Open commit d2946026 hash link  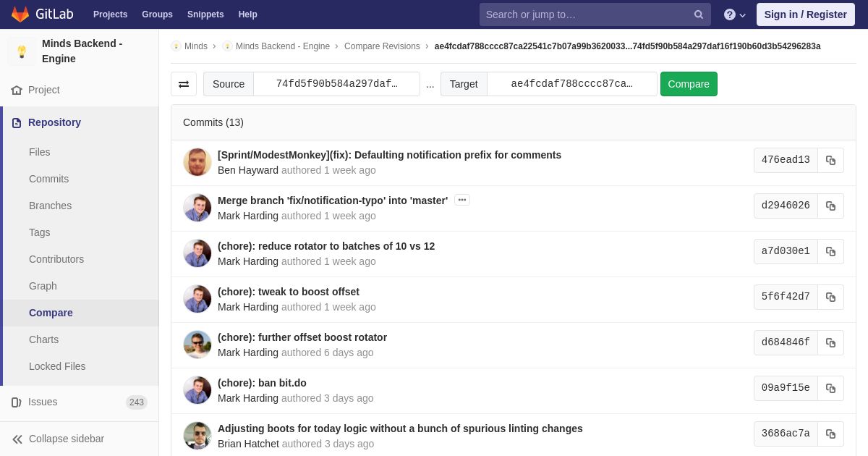pyautogui.click(x=786, y=206)
